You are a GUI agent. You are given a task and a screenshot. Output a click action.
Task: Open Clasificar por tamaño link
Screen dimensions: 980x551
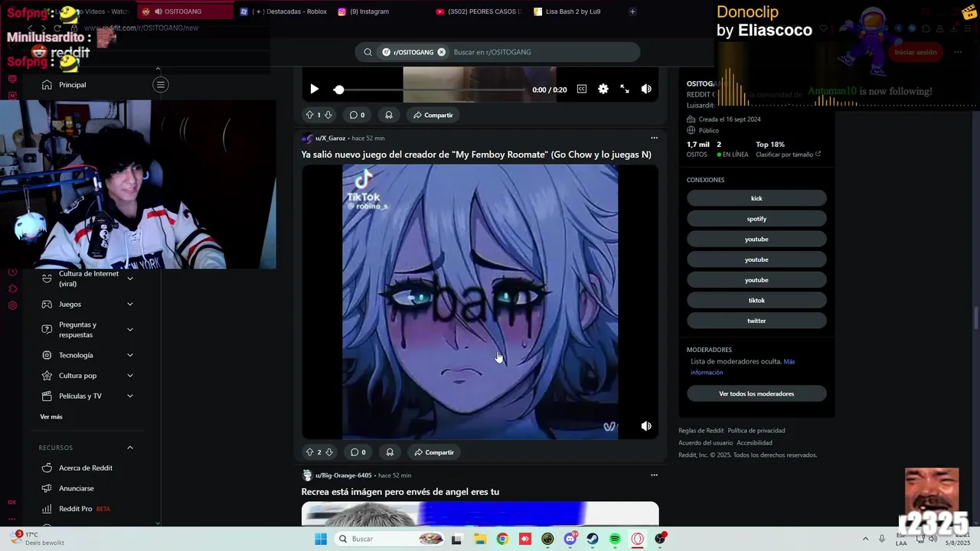coord(788,155)
